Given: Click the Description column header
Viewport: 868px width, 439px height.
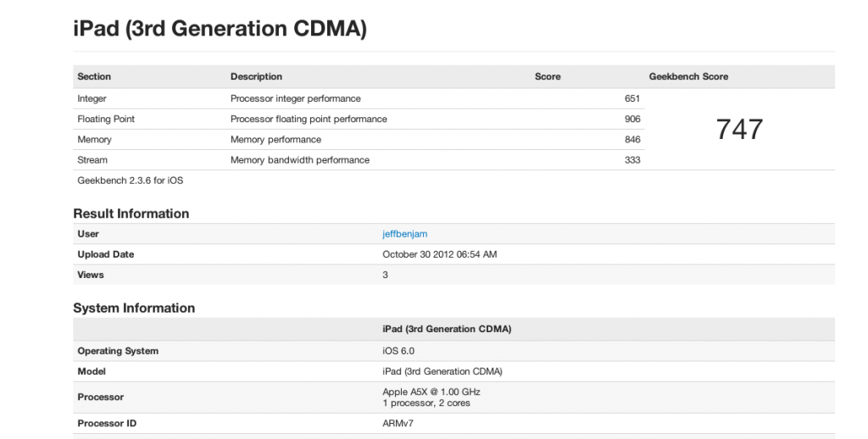Looking at the screenshot, I should click(256, 77).
